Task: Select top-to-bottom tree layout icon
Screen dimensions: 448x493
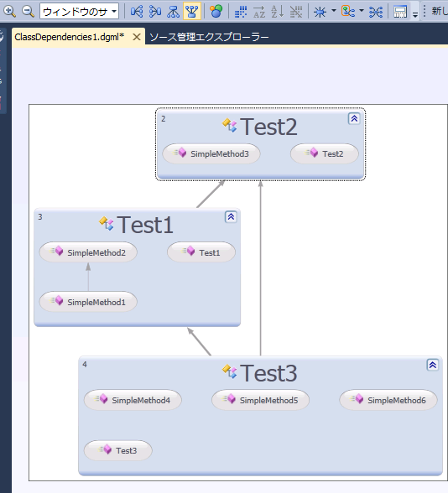Action: click(x=174, y=12)
